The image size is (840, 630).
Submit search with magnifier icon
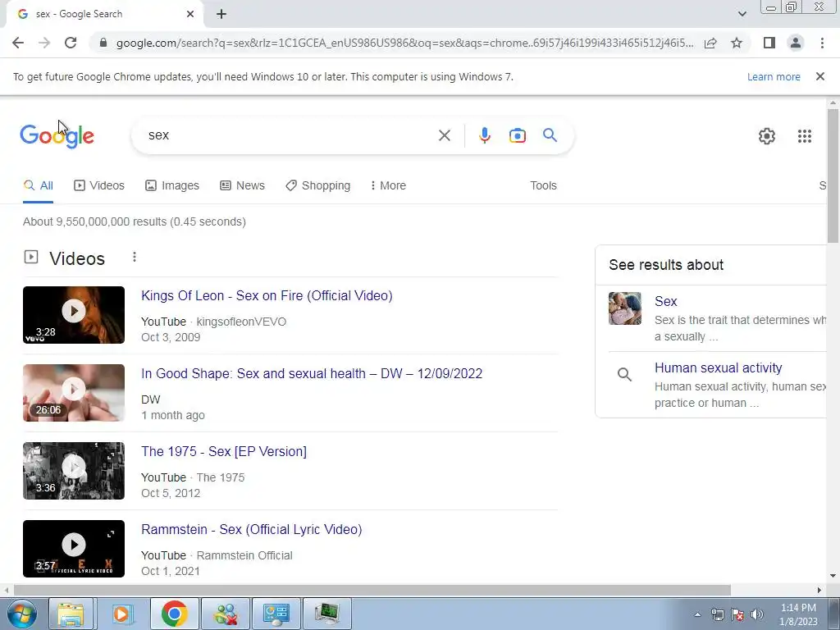pyautogui.click(x=550, y=135)
